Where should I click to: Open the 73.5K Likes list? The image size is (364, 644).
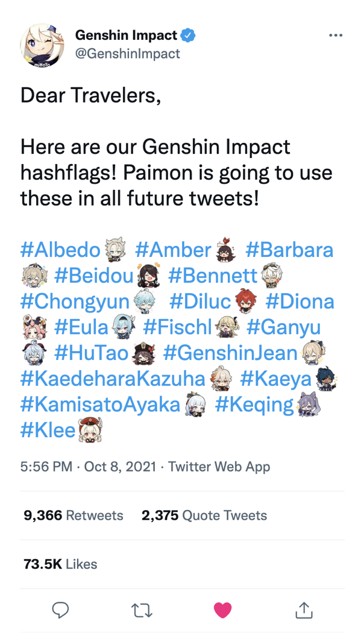point(60,564)
